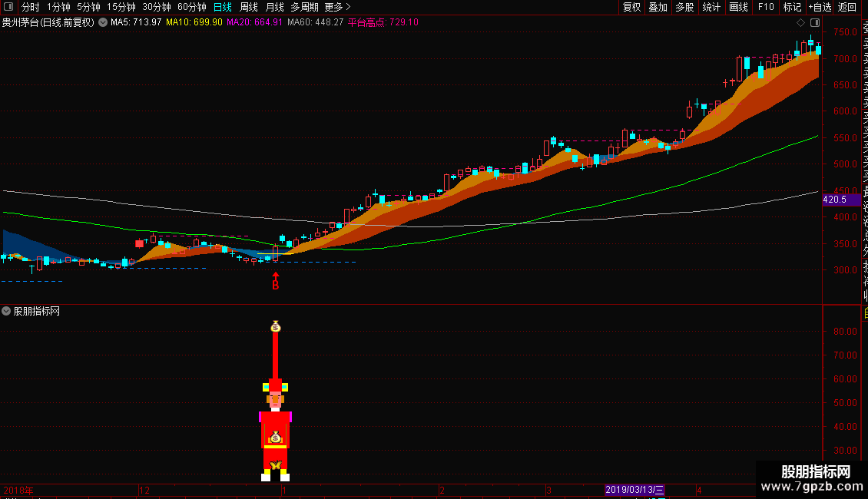Switch to 分时 intraday view
Viewport: 868px width, 499px height.
click(31, 7)
